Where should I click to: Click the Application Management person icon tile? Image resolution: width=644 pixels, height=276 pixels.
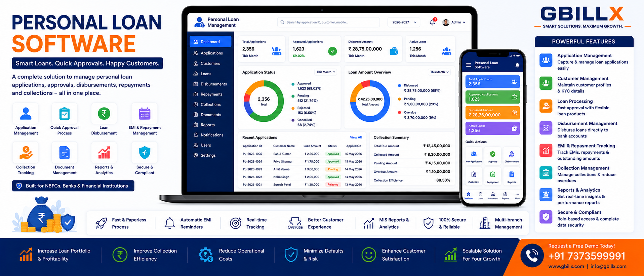click(26, 114)
